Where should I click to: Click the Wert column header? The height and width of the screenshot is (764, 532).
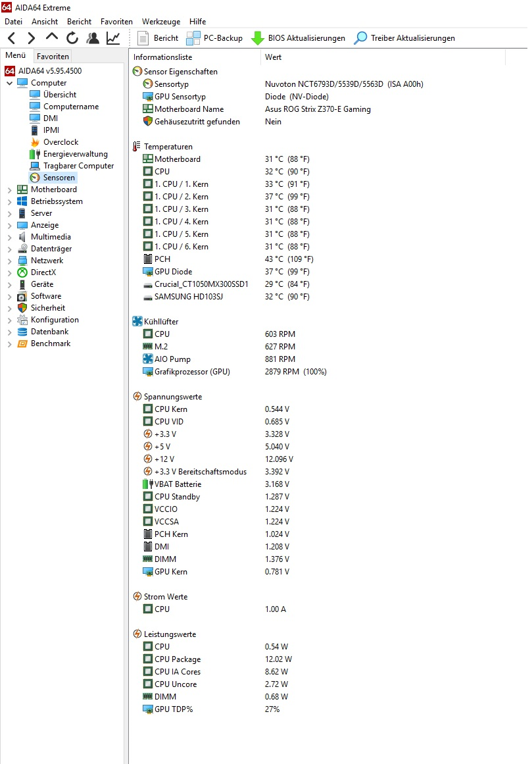click(x=383, y=57)
